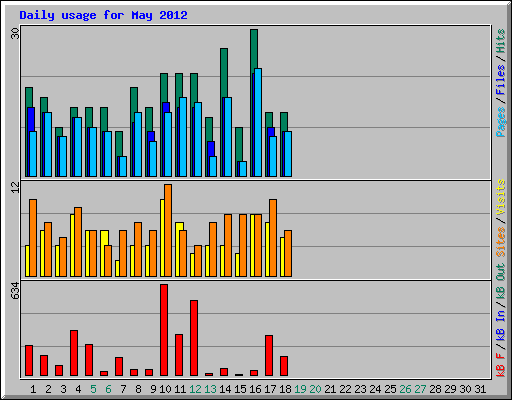The width and height of the screenshot is (512, 400).
Task: Click the day 15 axis label
Action: point(240,389)
